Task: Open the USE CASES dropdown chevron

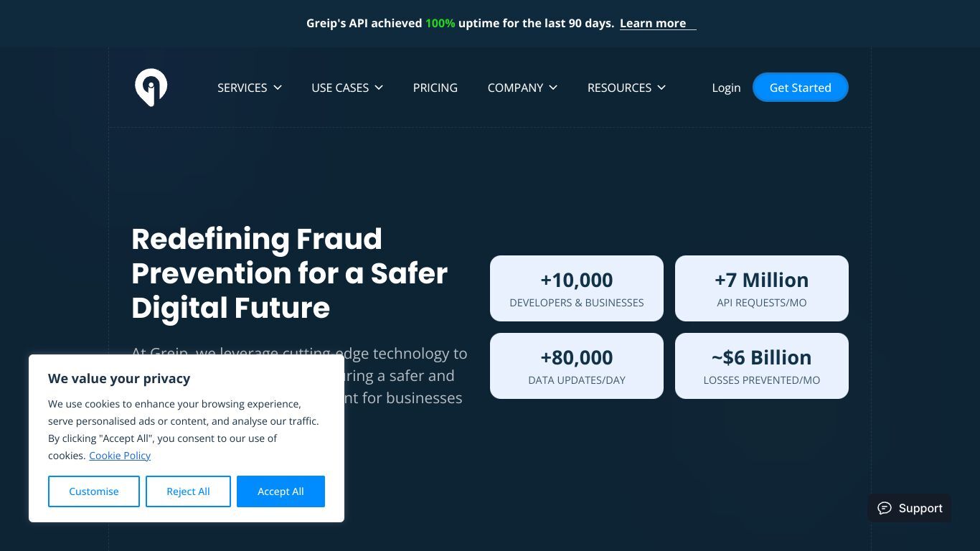Action: [379, 88]
